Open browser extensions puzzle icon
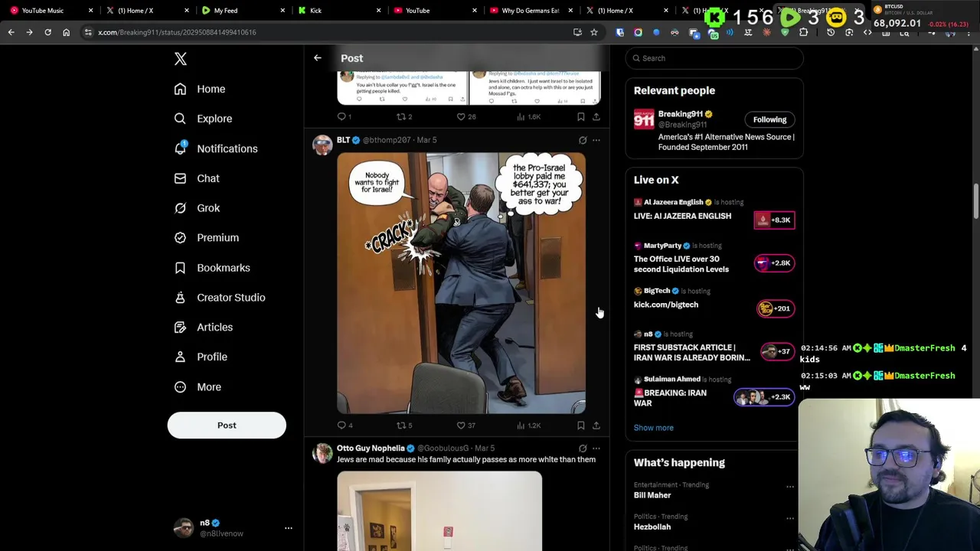The image size is (980, 551). coord(803,32)
